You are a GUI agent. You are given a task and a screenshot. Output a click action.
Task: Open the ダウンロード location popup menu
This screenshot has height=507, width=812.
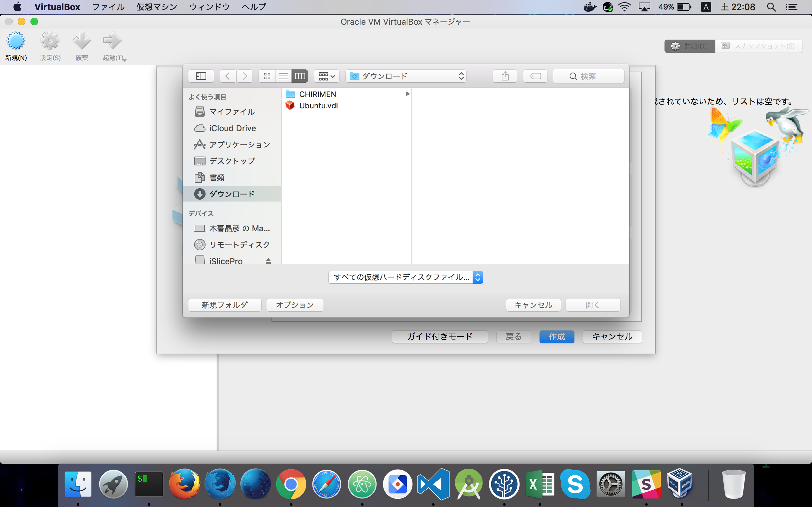(x=406, y=76)
